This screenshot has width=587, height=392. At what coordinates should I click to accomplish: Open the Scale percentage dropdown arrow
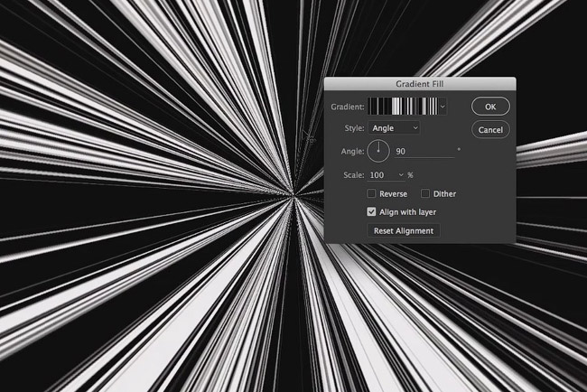[401, 175]
